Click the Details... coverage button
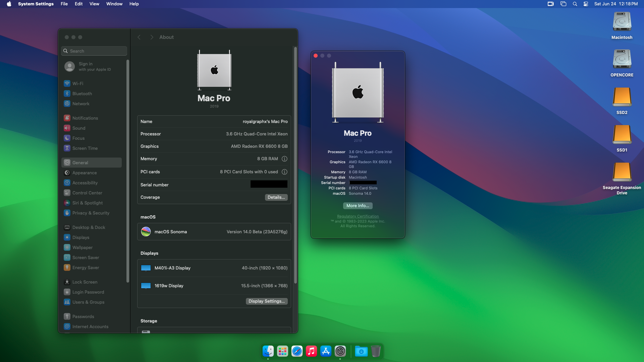This screenshot has height=362, width=644. click(276, 197)
